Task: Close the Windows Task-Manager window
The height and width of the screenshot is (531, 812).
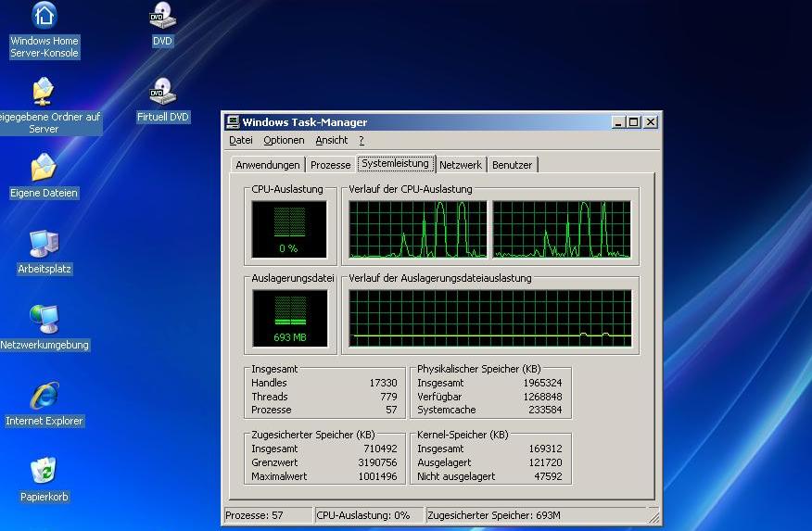Action: coord(651,122)
